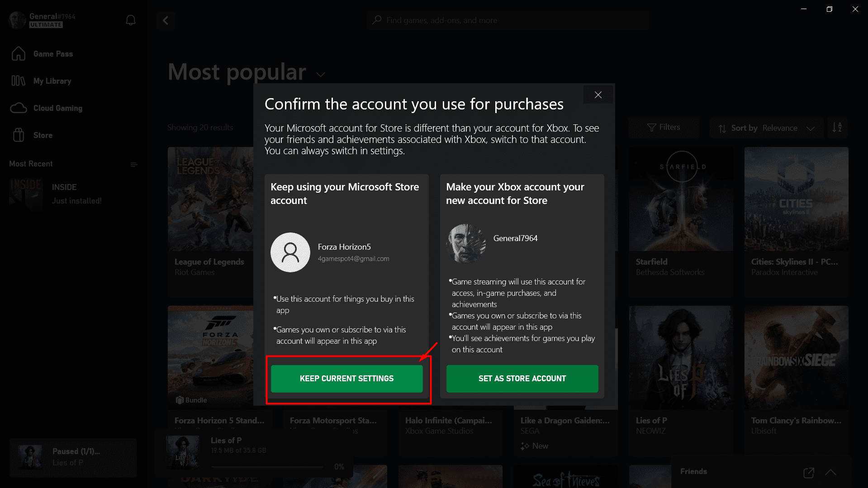Expand the Most popular dropdown
Viewport: 868px width, 488px height.
321,74
